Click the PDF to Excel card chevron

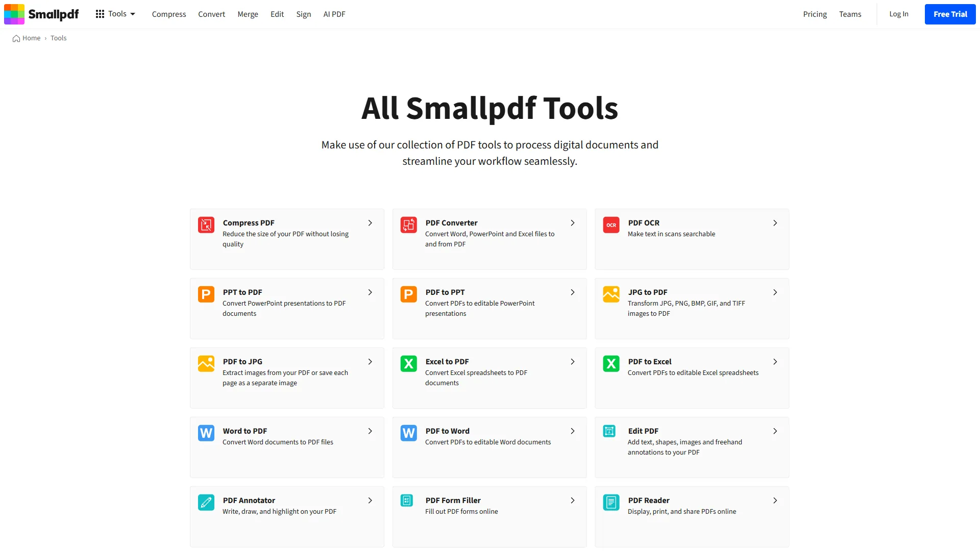[x=775, y=362]
